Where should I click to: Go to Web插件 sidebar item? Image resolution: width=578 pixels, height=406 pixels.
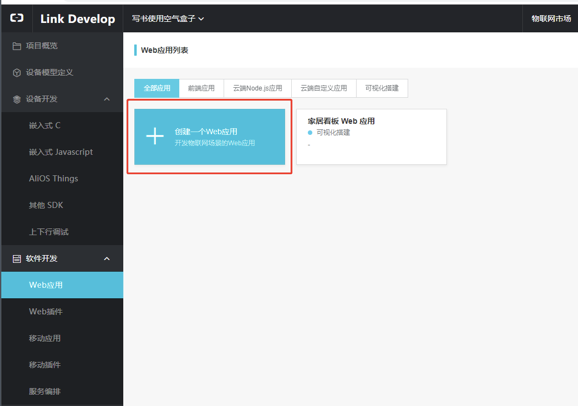point(46,312)
